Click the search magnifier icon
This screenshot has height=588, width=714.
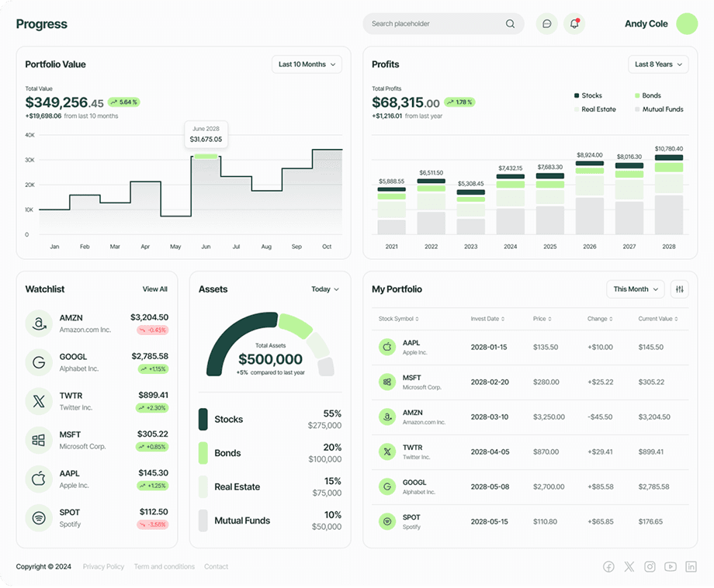coord(510,24)
